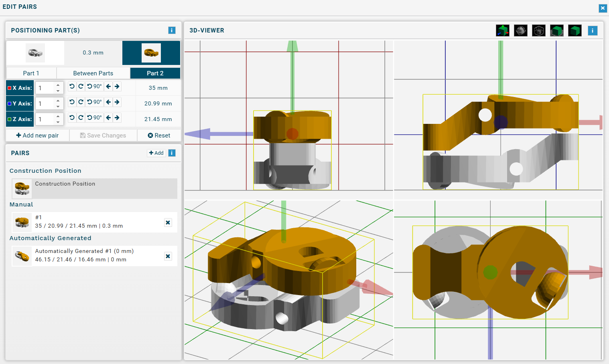Rotate counter-clockwise around the Z Axis

[x=72, y=117]
